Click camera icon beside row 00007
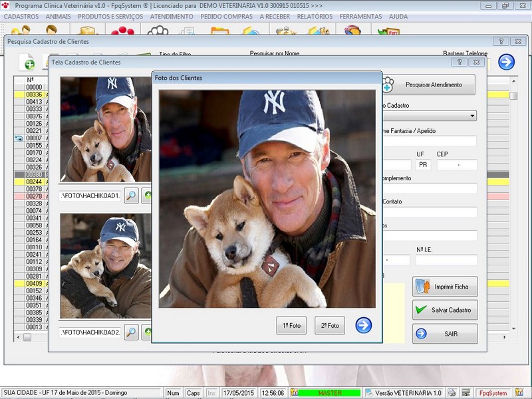The height and width of the screenshot is (399, 532). coord(19,138)
